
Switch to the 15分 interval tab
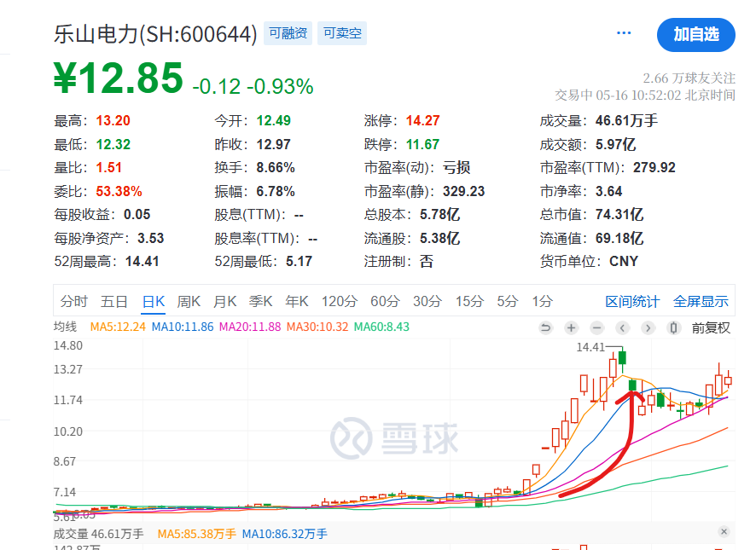pos(469,301)
